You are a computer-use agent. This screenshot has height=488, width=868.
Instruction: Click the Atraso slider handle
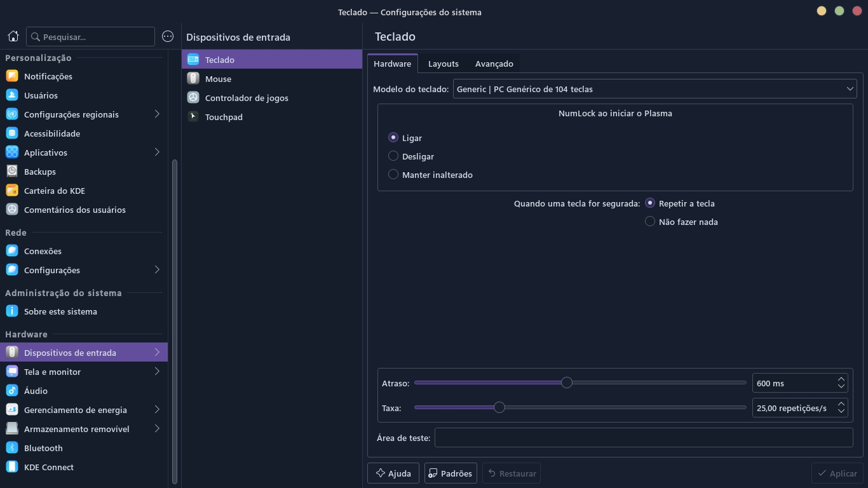click(567, 383)
